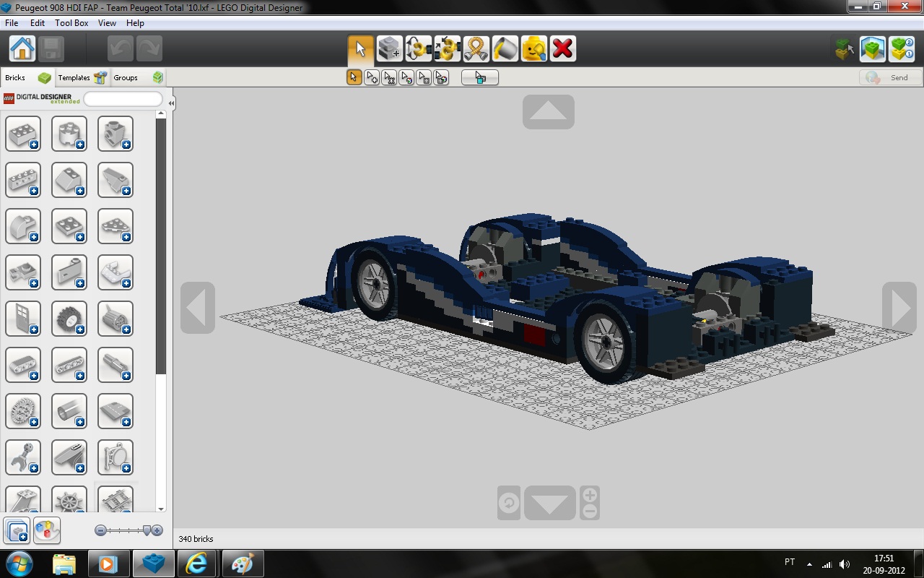Collapse the brick palette panel
Screen dimensions: 924x578
tap(171, 103)
